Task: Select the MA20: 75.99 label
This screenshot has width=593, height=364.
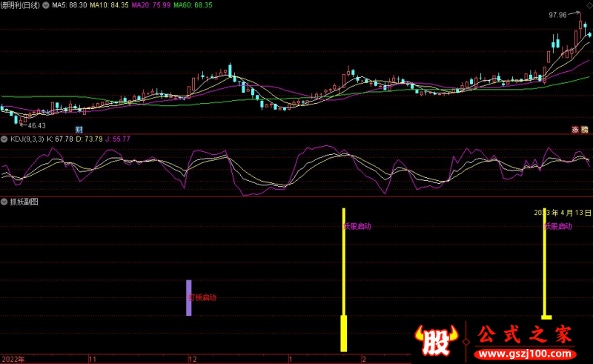Action: tap(151, 5)
